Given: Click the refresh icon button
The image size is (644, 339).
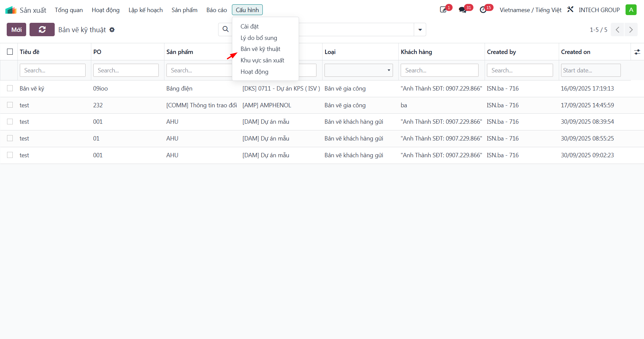Looking at the screenshot, I should pos(42,30).
